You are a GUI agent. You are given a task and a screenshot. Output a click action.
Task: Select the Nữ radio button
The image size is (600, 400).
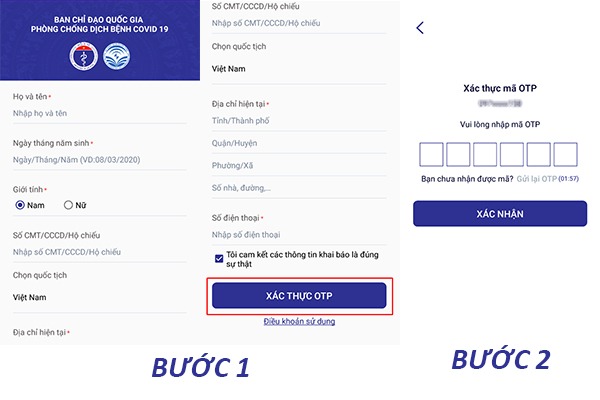coord(68,205)
